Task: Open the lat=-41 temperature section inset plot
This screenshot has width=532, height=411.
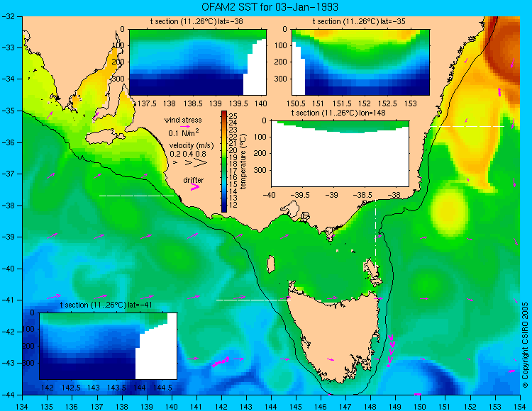Action: (x=109, y=346)
